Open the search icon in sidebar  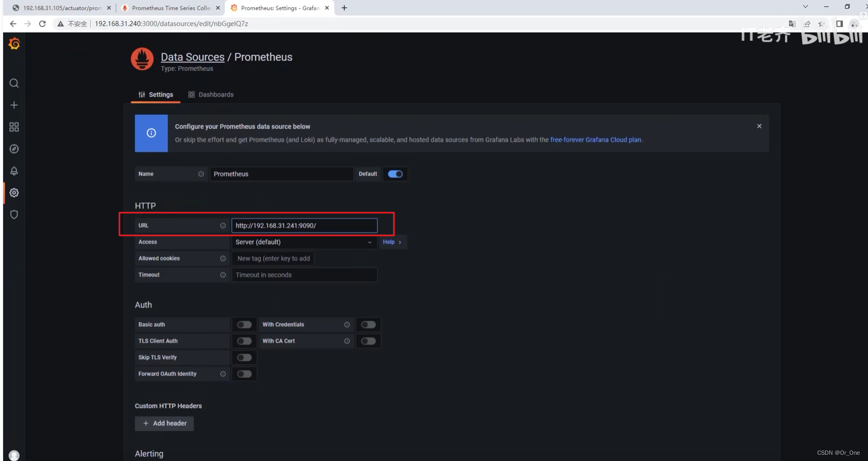14,83
